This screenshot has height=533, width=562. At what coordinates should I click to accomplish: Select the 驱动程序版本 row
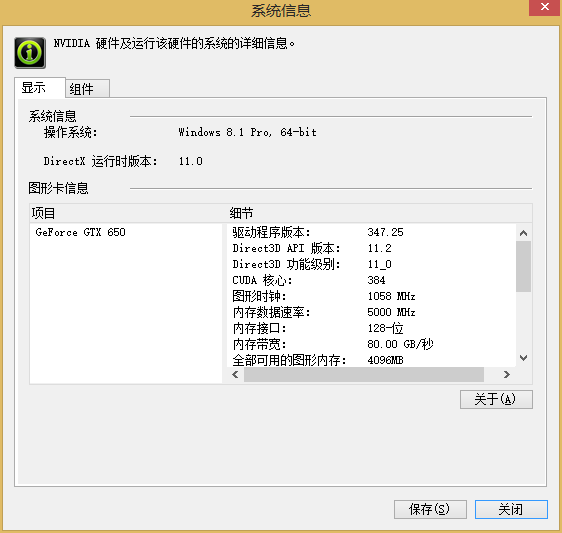[x=371, y=232]
